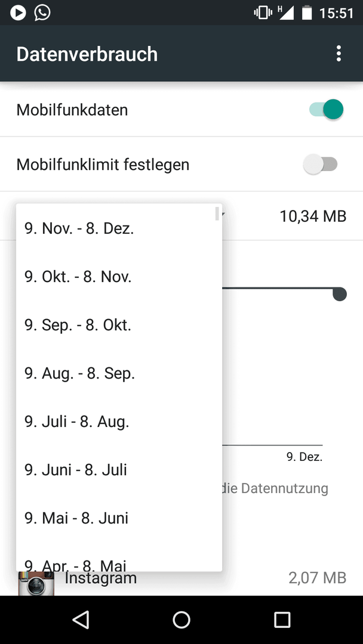
Task: Tap the Instagram app icon
Action: coord(36,583)
